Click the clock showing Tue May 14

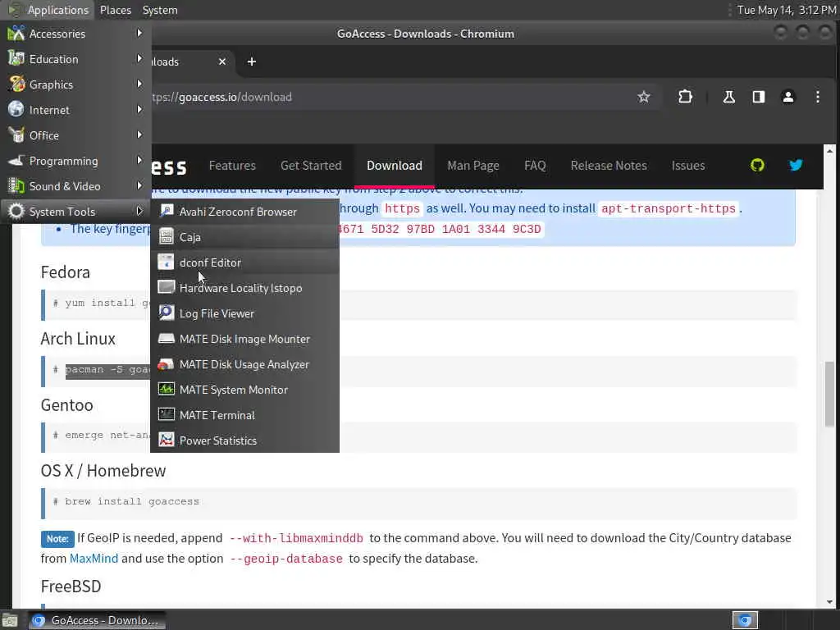tap(787, 10)
